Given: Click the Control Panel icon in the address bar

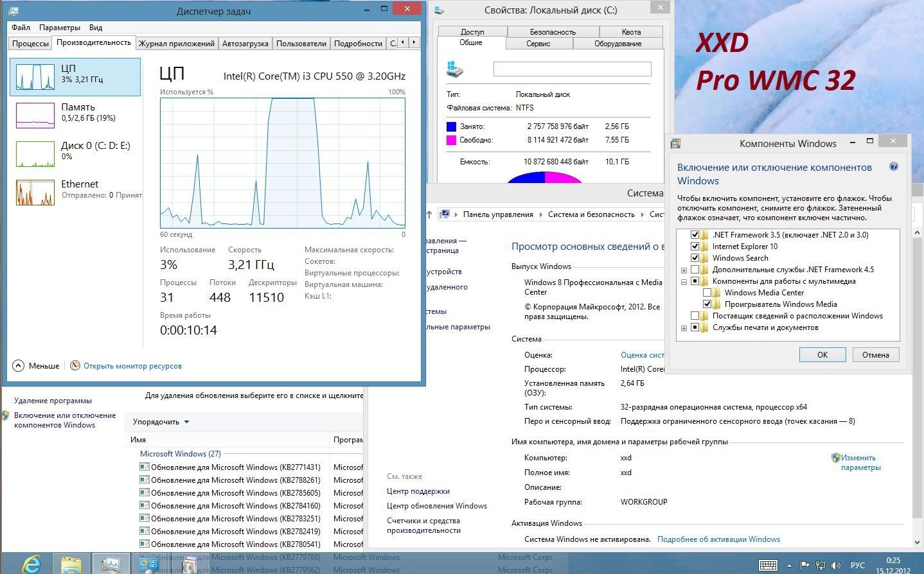Looking at the screenshot, I should (445, 214).
